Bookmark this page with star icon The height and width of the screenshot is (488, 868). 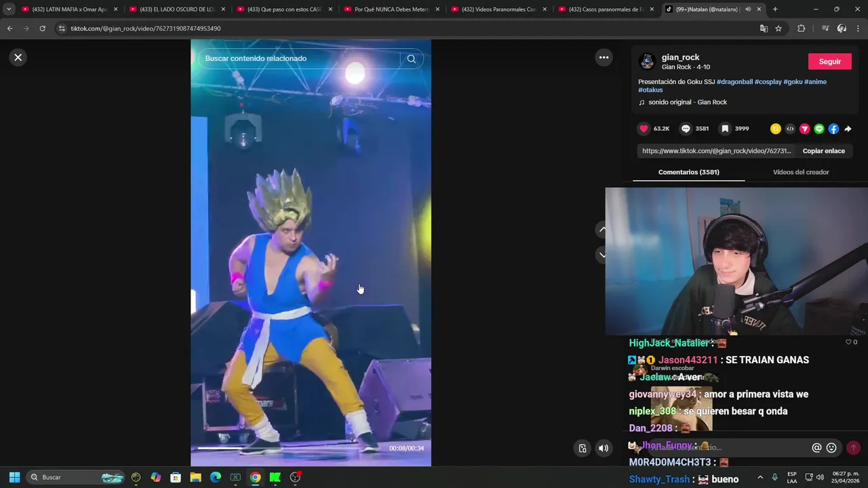[x=778, y=28]
